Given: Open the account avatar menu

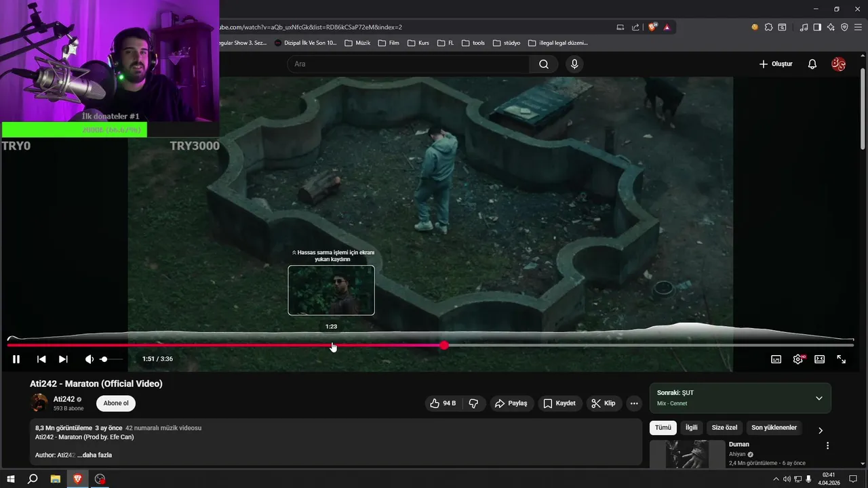Looking at the screenshot, I should pos(839,64).
